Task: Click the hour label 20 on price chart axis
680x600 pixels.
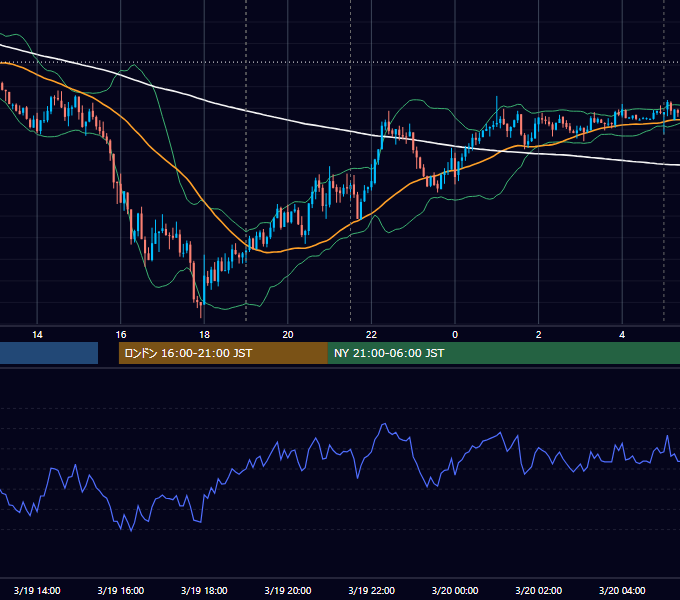Action: click(x=288, y=335)
